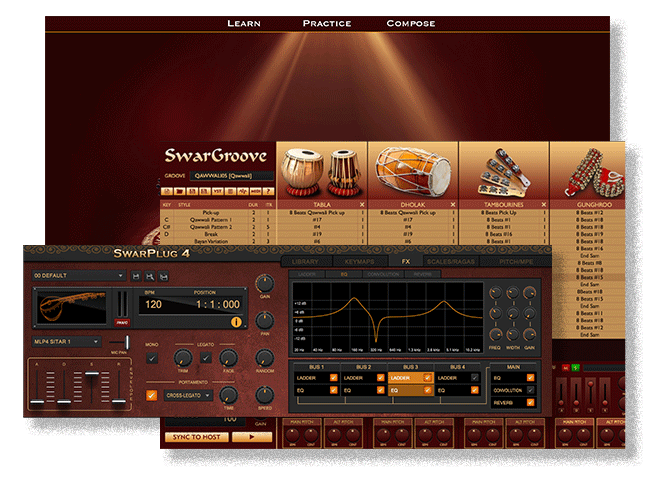Click the Tambourines instrument image

coord(503,172)
